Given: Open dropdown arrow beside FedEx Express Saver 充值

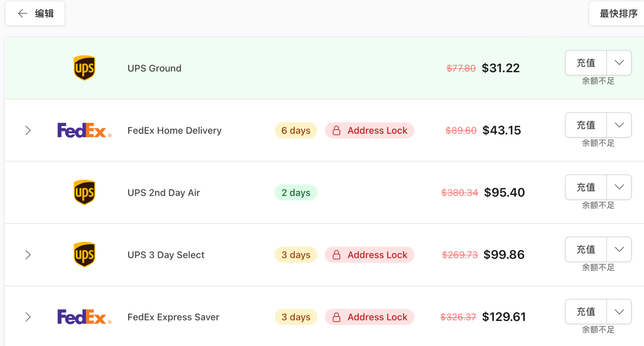Looking at the screenshot, I should (619, 312).
